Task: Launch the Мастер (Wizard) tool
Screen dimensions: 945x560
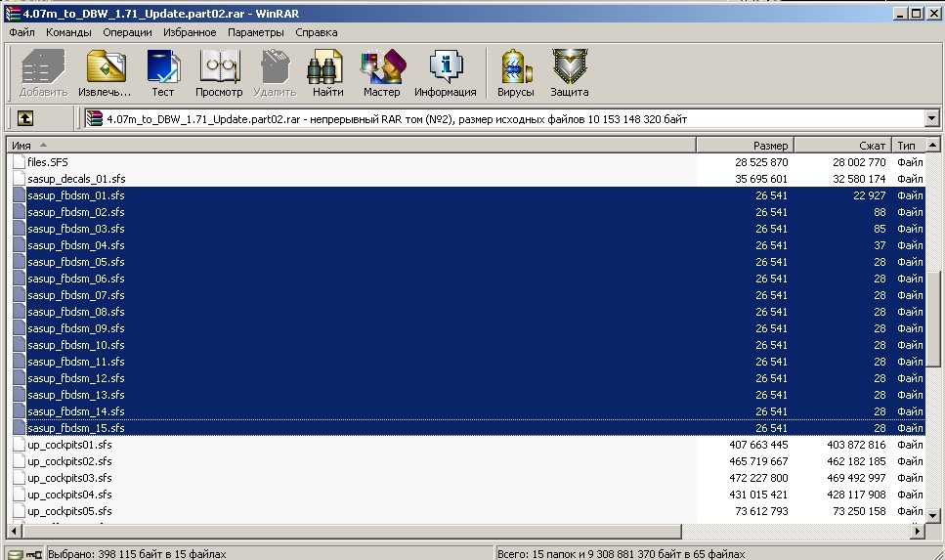Action: tap(382, 73)
